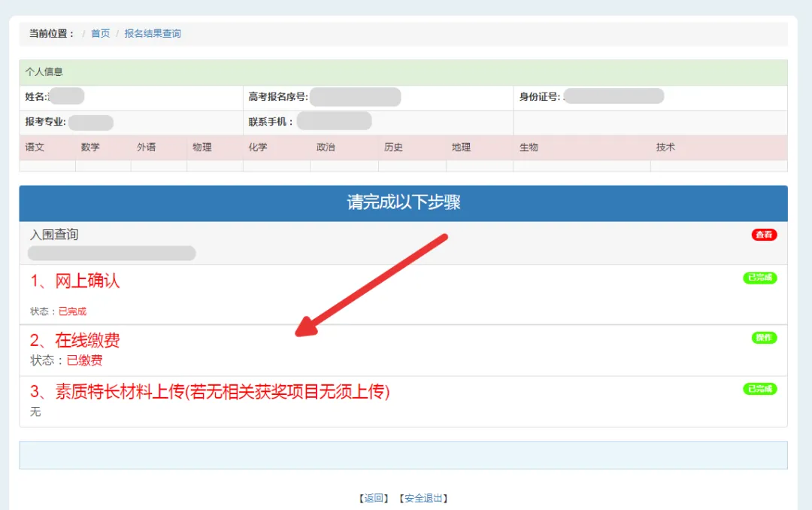This screenshot has height=510, width=812.
Task: Click the 请完成以下步骤 blue header
Action: [x=403, y=202]
